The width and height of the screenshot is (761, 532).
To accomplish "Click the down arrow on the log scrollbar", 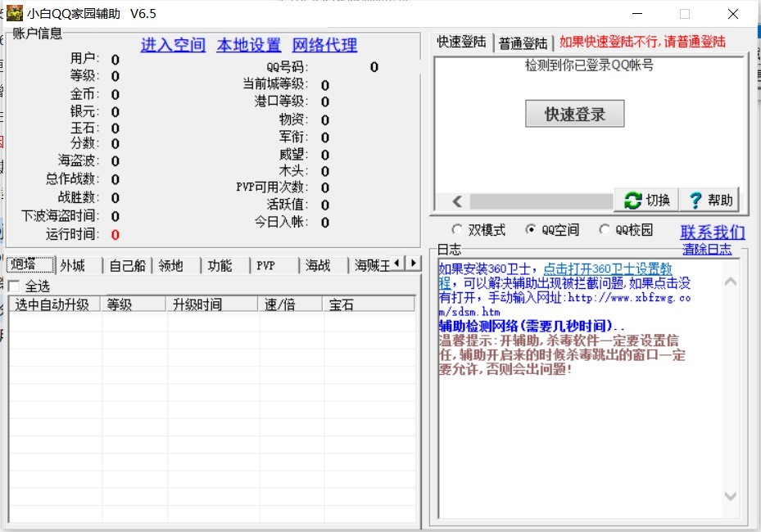I will coord(730,495).
